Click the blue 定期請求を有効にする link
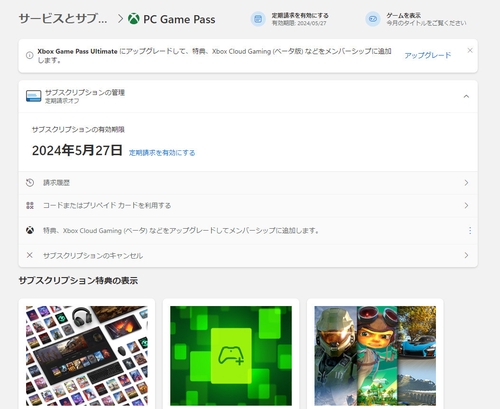Screen dimensions: 500x409 tap(162, 153)
